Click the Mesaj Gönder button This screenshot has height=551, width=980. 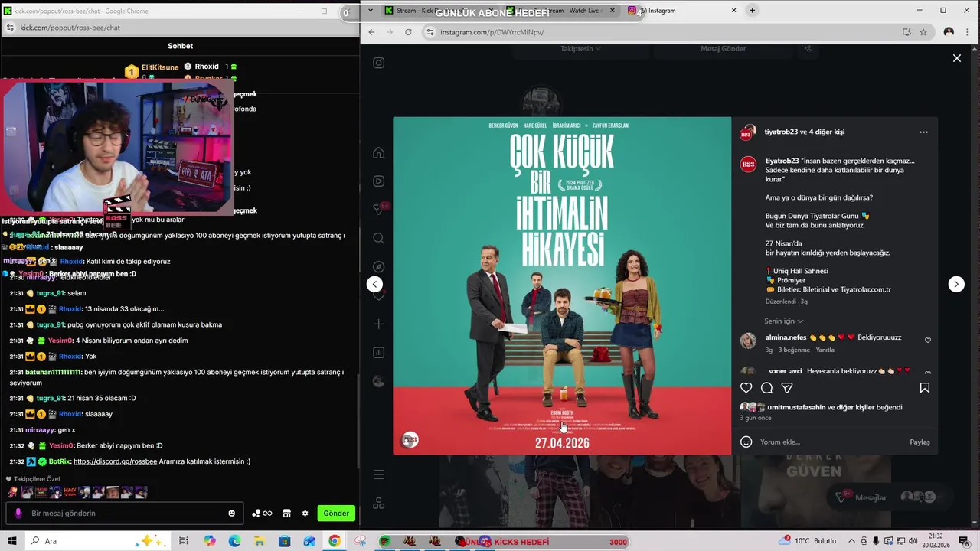723,48
